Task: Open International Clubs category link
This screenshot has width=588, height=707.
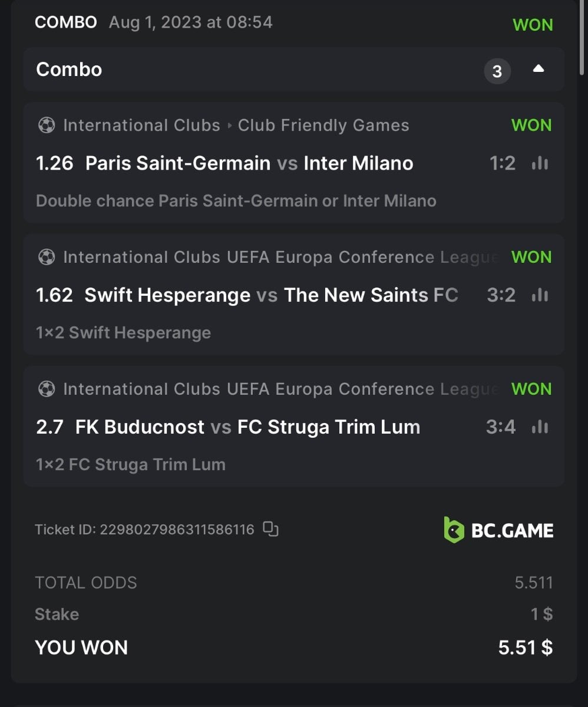Action: [x=141, y=125]
